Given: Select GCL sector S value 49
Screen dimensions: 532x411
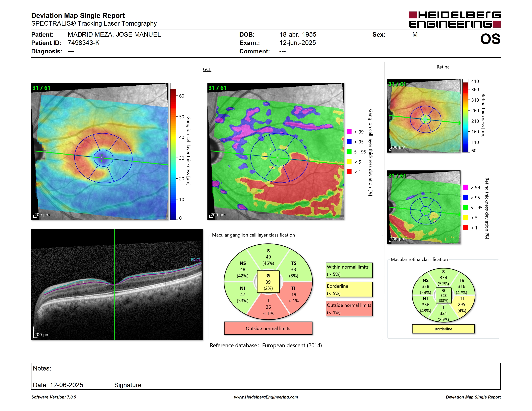Looking at the screenshot, I should coord(268,257).
